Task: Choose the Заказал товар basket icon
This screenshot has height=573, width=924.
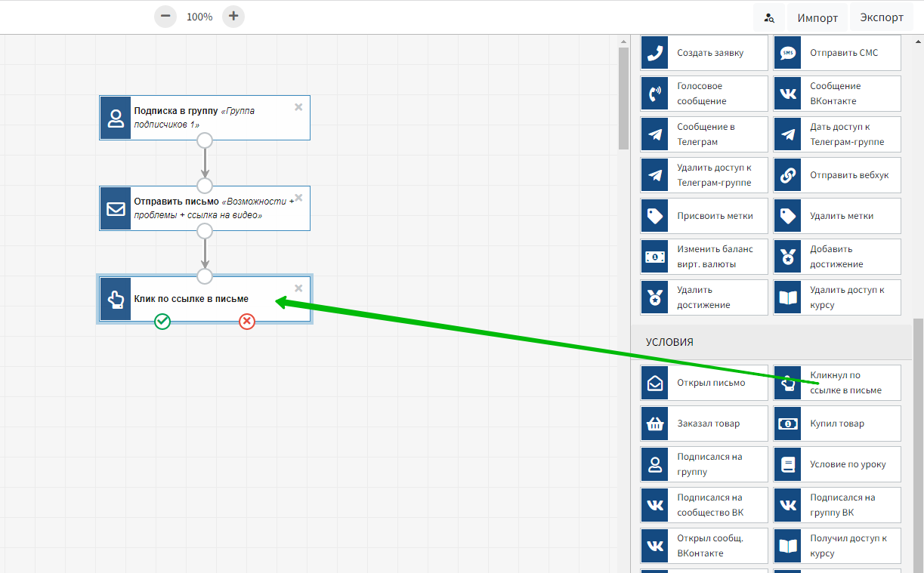Action: pos(655,424)
